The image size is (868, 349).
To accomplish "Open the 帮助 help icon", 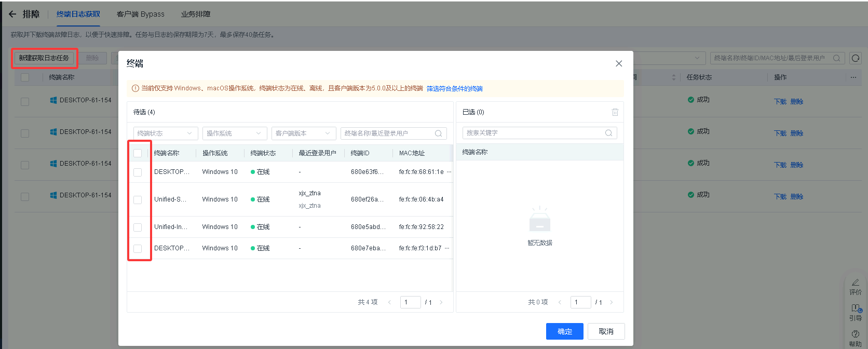I will coord(855,338).
